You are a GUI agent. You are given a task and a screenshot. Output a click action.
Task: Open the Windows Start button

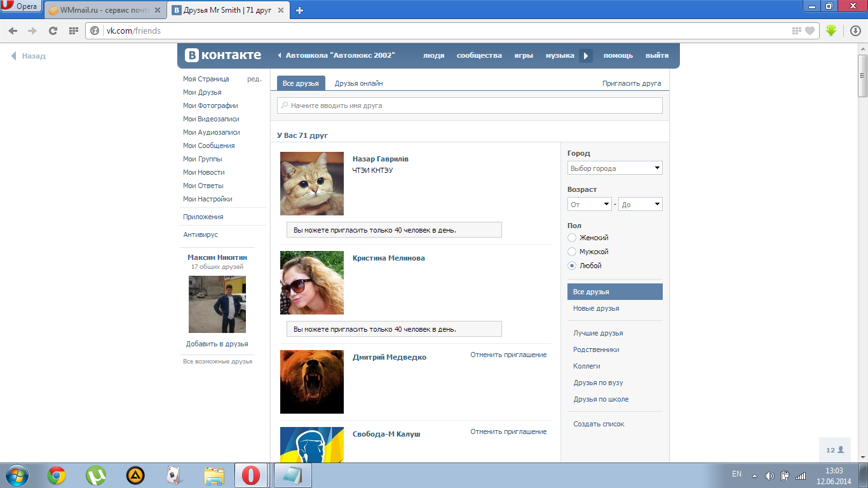16,475
